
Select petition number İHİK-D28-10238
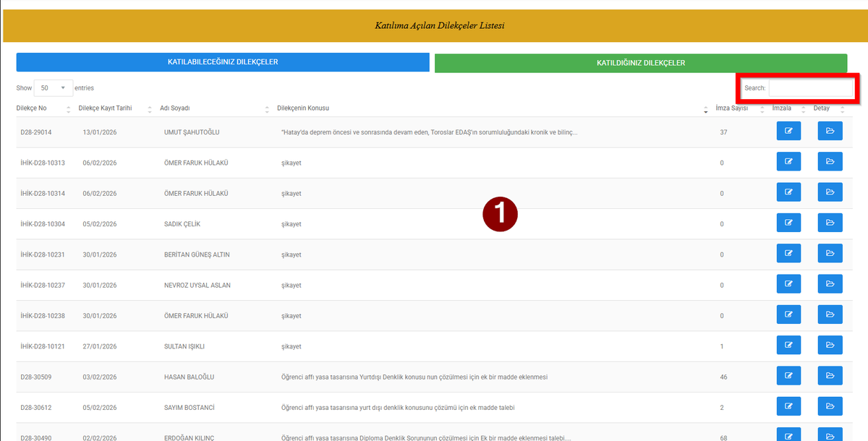pos(43,316)
